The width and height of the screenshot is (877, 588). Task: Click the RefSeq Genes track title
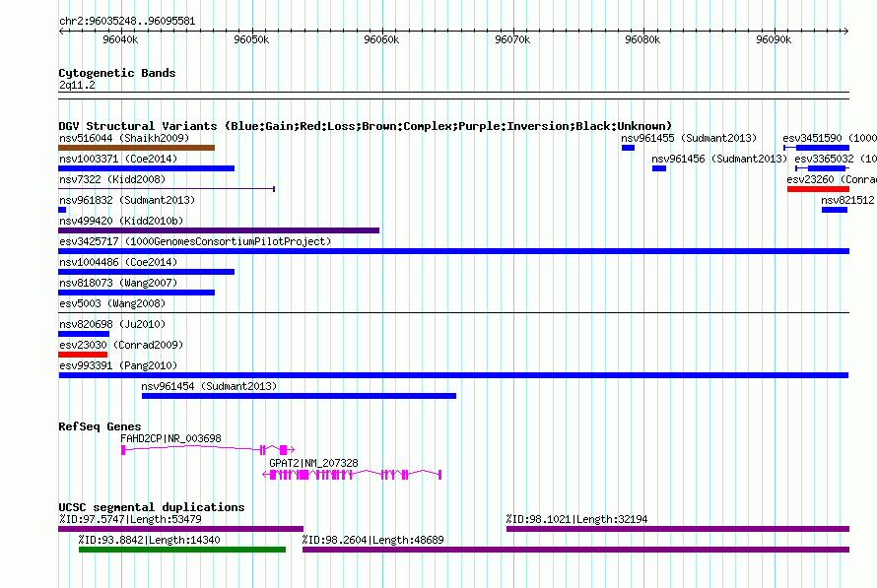[x=101, y=426]
